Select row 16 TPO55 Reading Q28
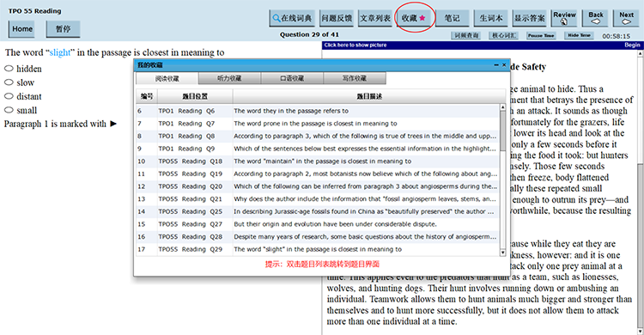 pyautogui.click(x=318, y=237)
